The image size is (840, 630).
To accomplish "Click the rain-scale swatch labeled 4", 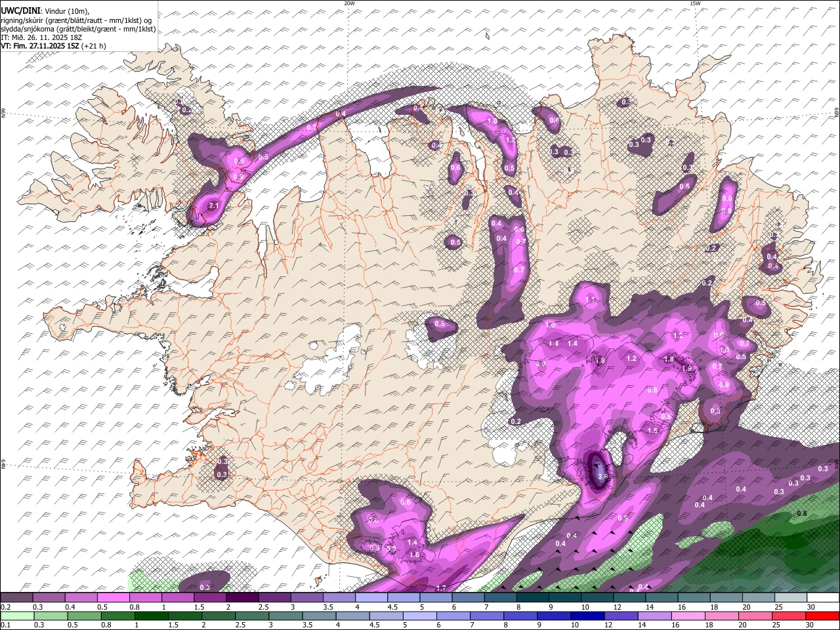I will (352, 616).
